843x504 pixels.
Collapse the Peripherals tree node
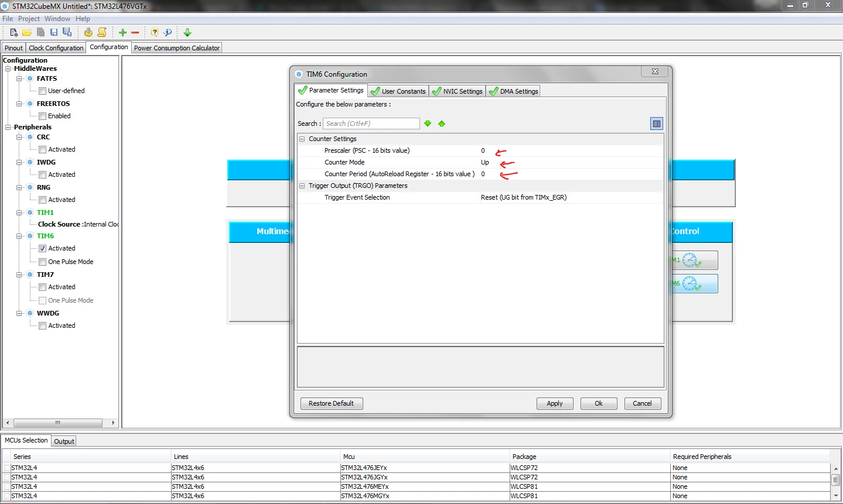tap(8, 127)
